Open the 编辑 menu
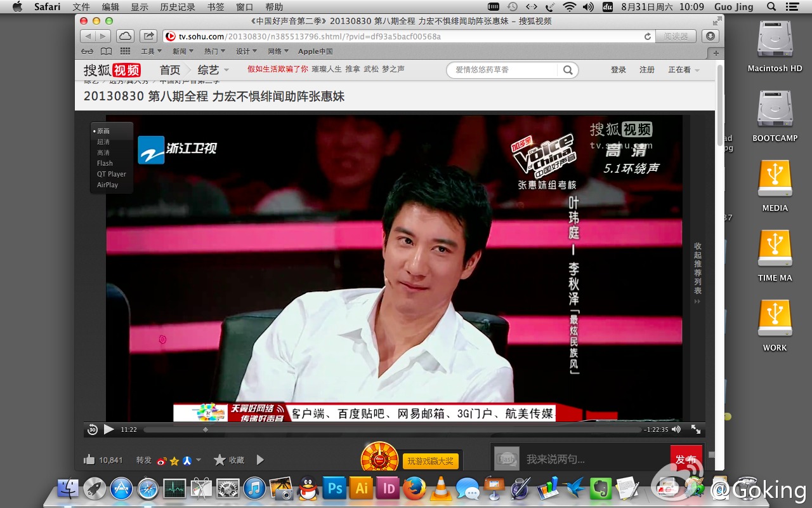Image resolution: width=812 pixels, height=508 pixels. tap(110, 7)
